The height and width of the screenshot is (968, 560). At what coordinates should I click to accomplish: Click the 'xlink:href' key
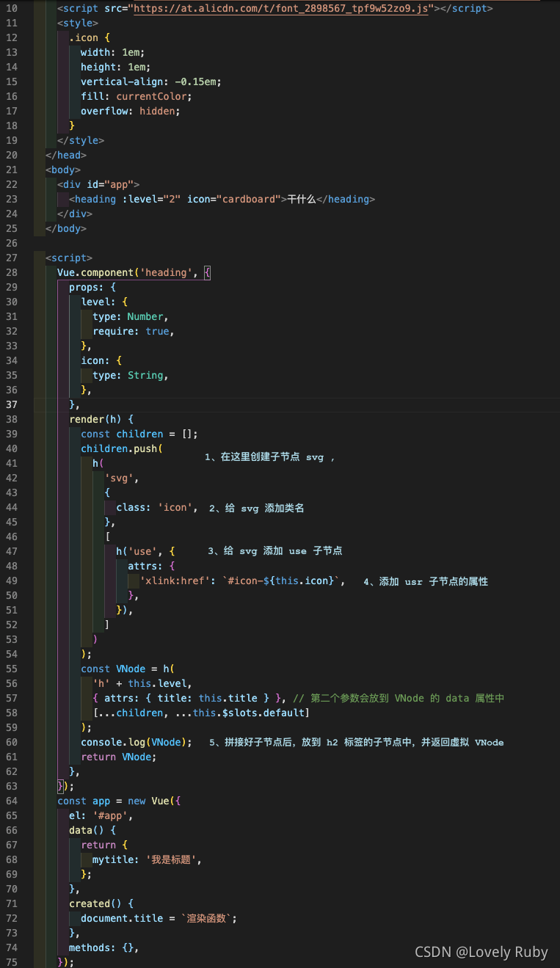point(175,581)
